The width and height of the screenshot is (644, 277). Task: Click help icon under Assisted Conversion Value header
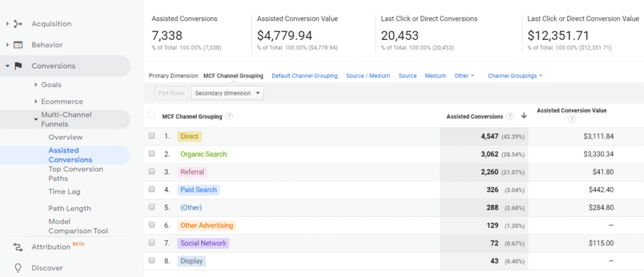(571, 119)
